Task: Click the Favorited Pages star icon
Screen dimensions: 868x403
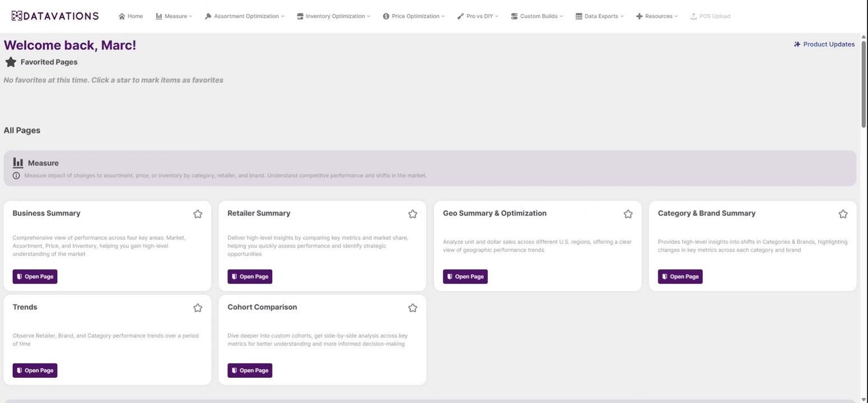Action: [x=11, y=62]
